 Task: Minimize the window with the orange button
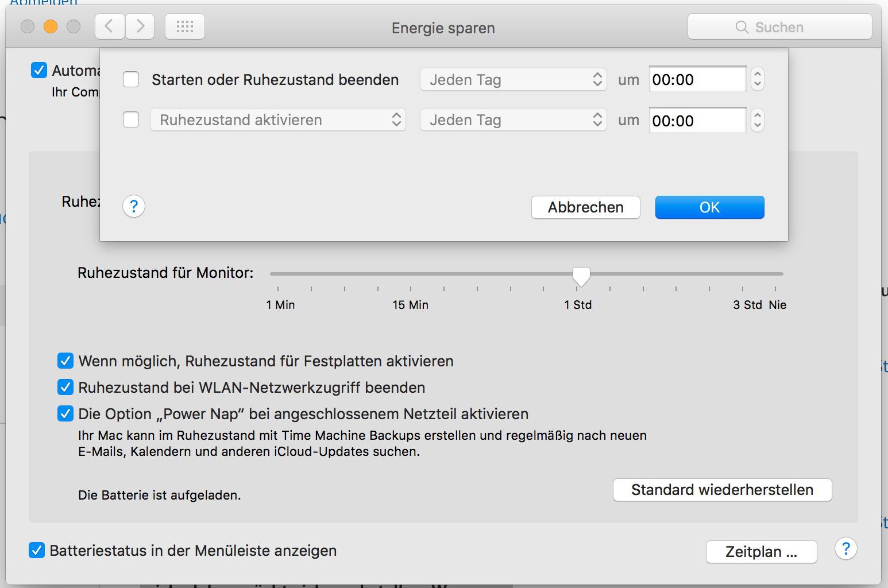tap(51, 26)
